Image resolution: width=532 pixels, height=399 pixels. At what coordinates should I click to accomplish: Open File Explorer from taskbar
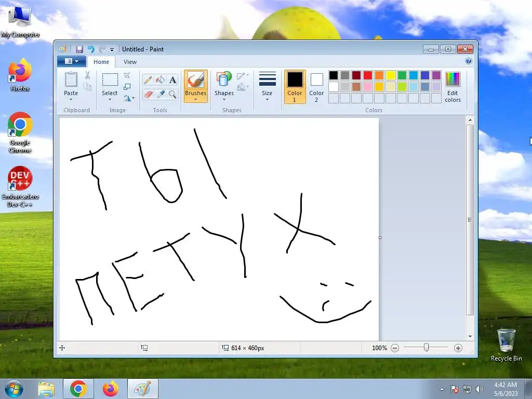click(x=46, y=389)
